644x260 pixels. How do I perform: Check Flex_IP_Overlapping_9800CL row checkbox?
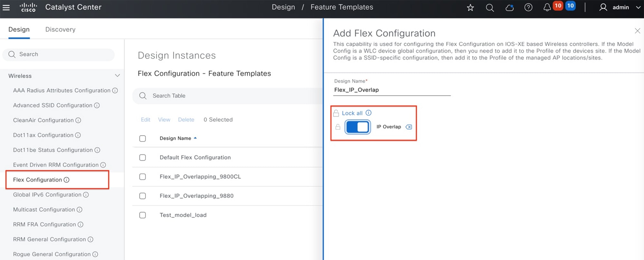coord(142,177)
